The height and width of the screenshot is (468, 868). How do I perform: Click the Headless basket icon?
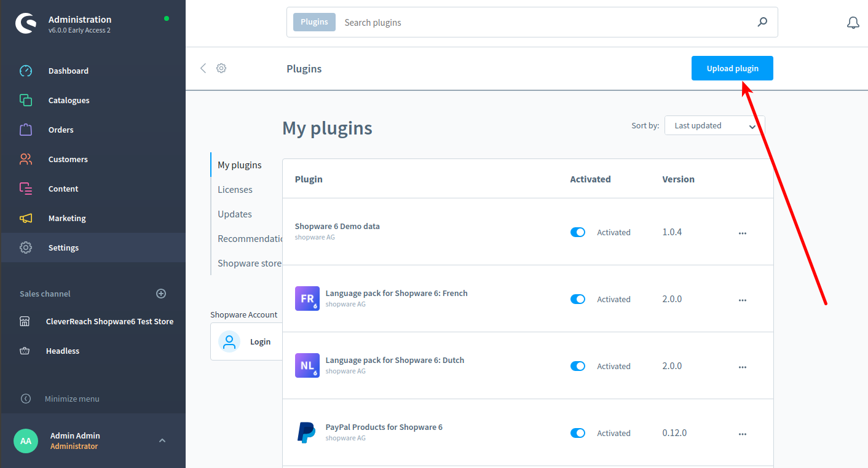[25, 351]
